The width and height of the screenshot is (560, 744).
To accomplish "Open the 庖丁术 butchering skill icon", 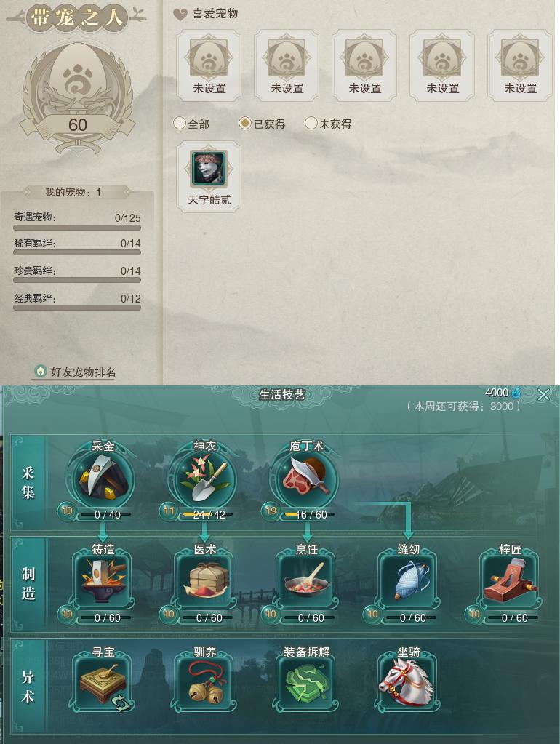I will [x=307, y=480].
